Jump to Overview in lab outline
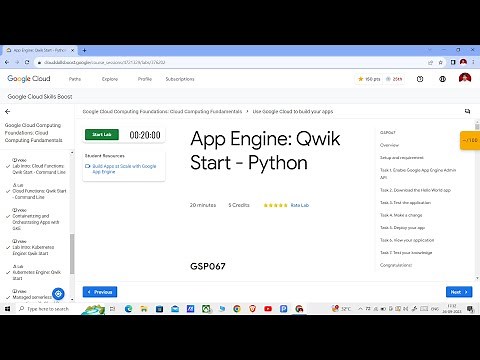 [389, 145]
